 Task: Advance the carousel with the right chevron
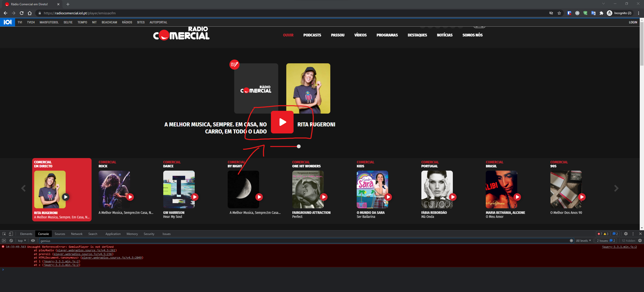(617, 188)
